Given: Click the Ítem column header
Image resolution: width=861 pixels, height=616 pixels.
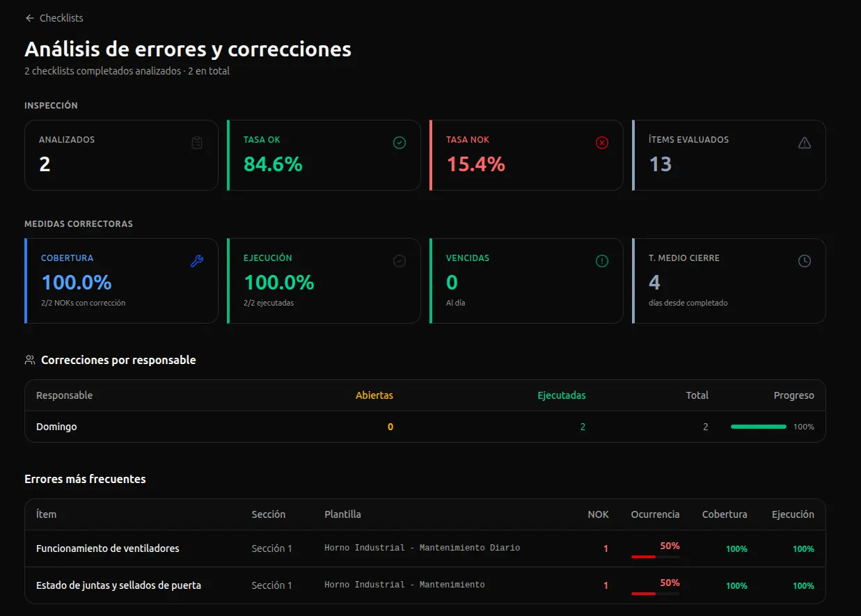Looking at the screenshot, I should pos(47,514).
